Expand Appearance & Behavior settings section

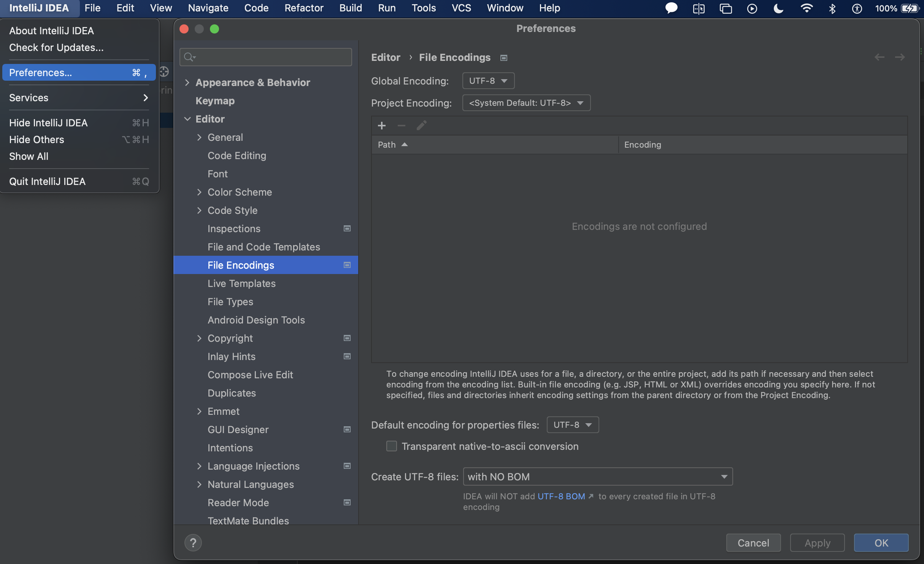click(x=187, y=83)
